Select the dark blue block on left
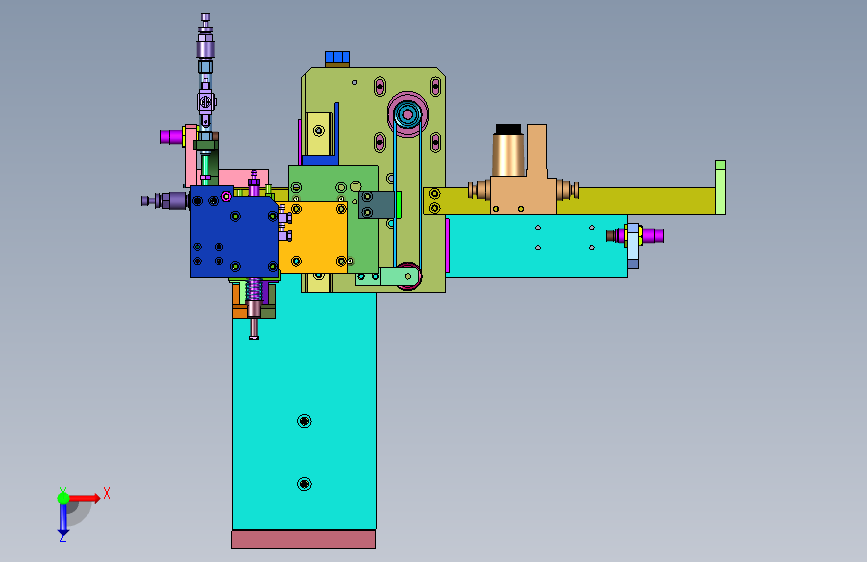867x562 pixels. [x=234, y=232]
